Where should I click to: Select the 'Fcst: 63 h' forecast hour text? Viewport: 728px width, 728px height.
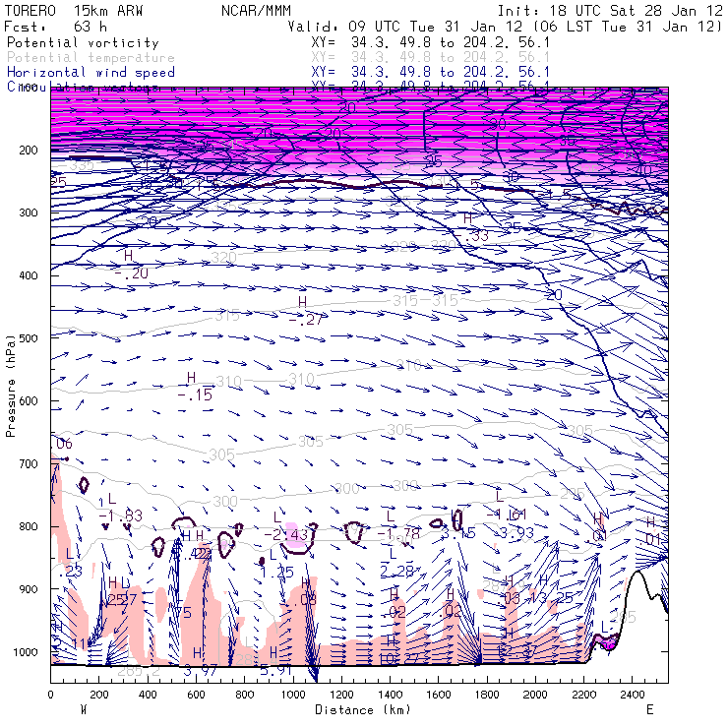tap(56, 26)
